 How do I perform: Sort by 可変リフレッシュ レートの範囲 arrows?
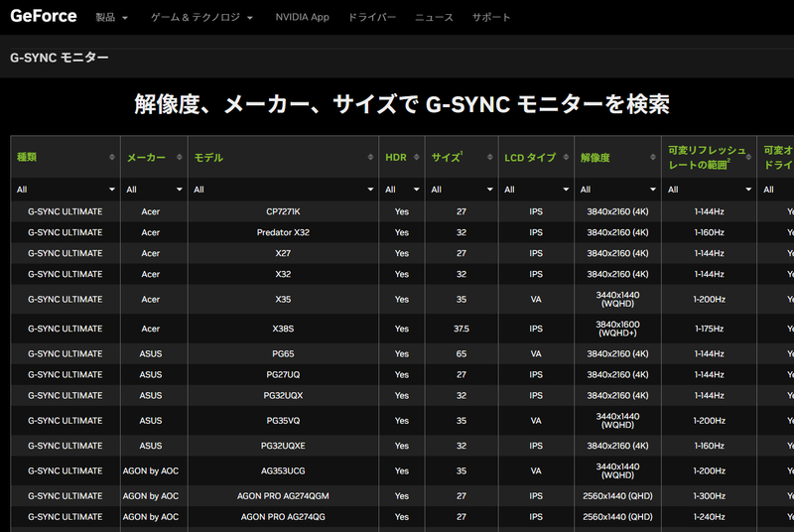click(748, 157)
